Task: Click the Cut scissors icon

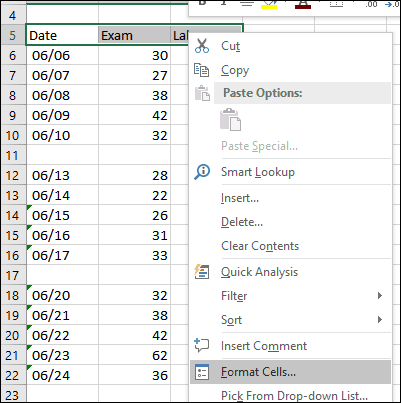Action: tap(202, 46)
